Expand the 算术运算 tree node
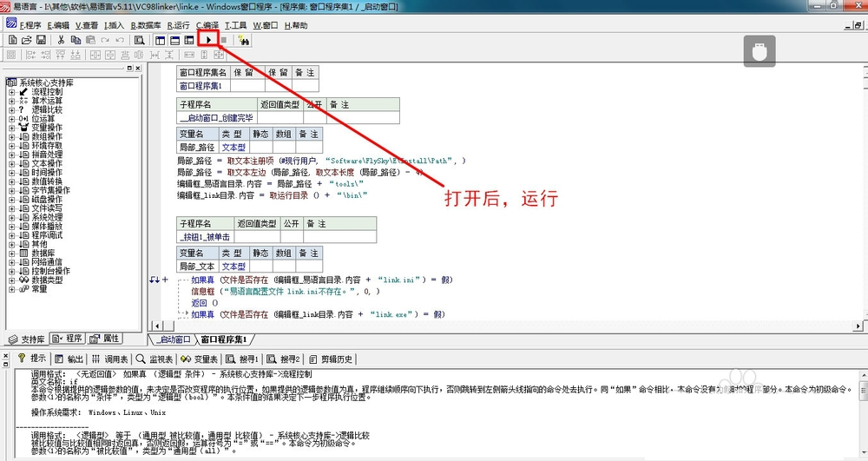Image resolution: width=868 pixels, height=461 pixels. (11, 101)
